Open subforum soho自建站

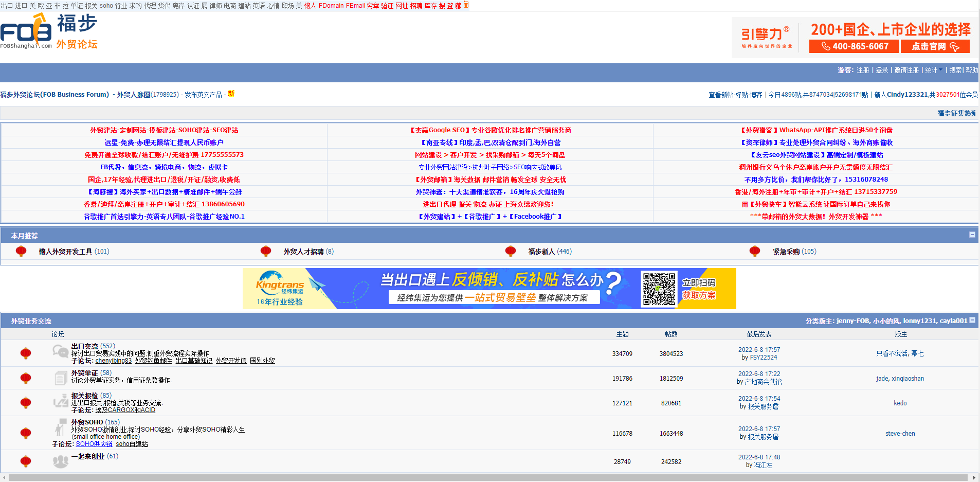(x=132, y=444)
